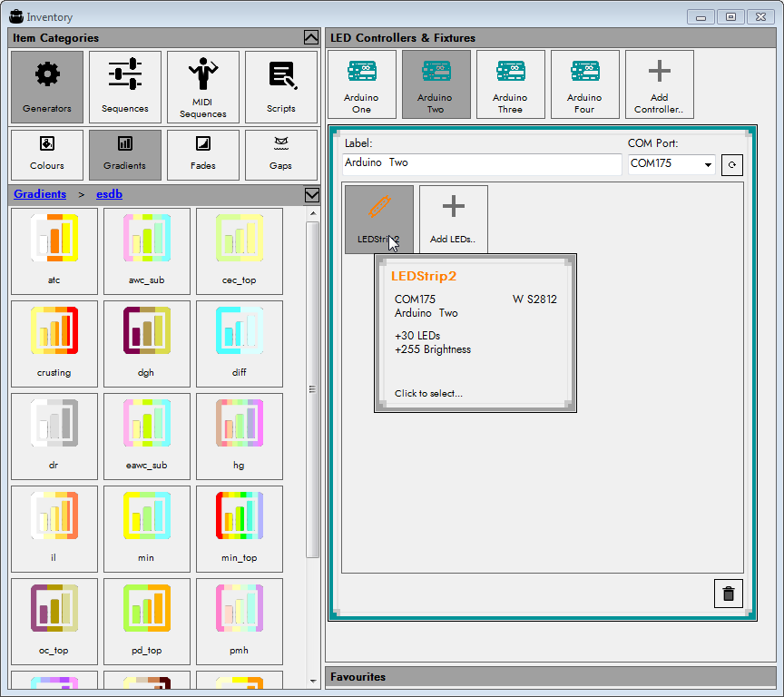Viewport: 784px width, 697px height.
Task: Open the Sequences category
Action: click(x=125, y=87)
